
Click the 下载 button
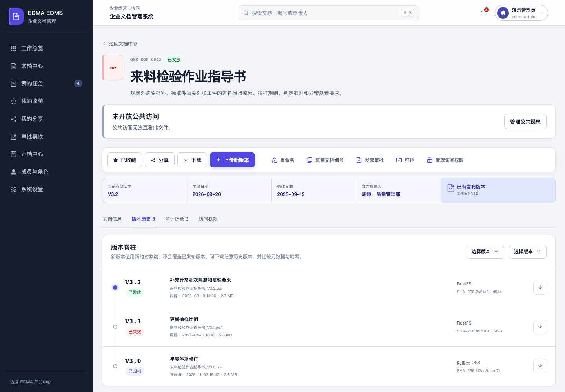[192, 160]
